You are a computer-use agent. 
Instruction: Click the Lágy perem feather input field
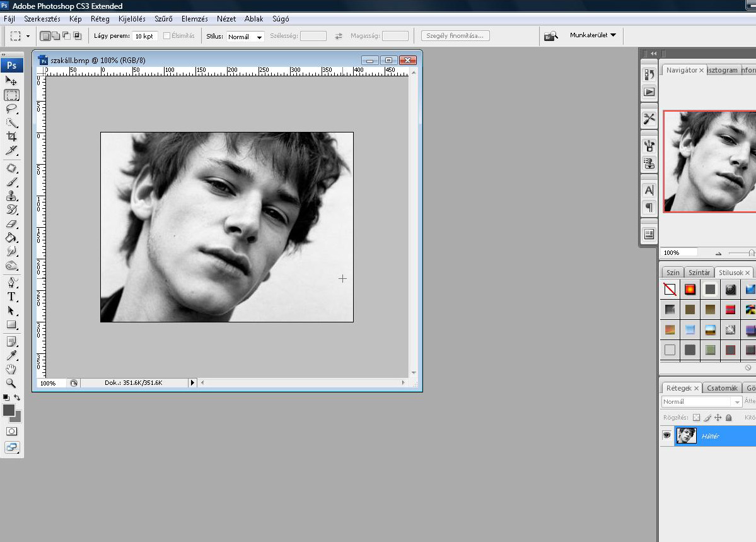pyautogui.click(x=145, y=36)
